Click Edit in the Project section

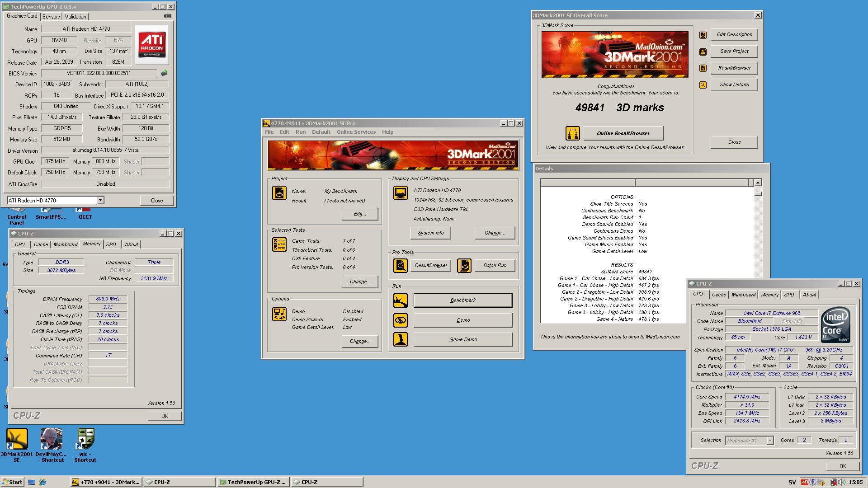point(360,214)
